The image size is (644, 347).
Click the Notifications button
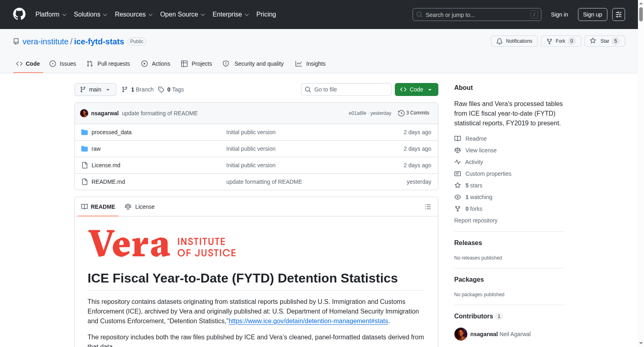click(514, 41)
